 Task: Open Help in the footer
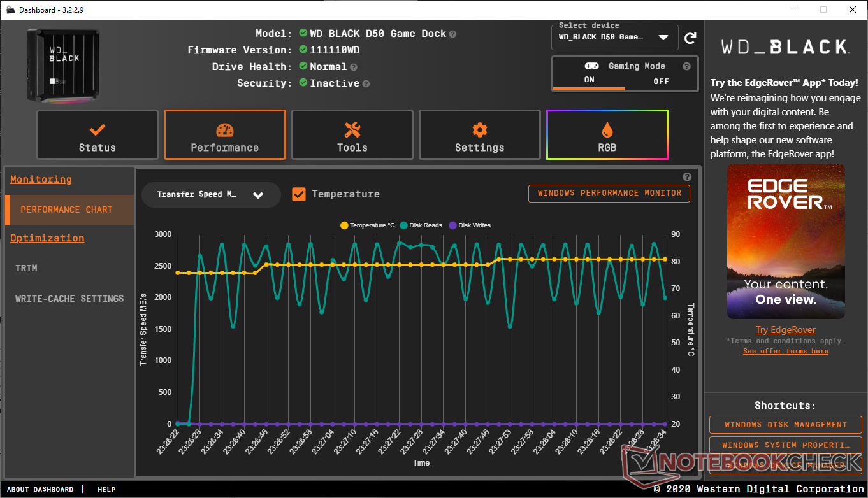coord(106,490)
